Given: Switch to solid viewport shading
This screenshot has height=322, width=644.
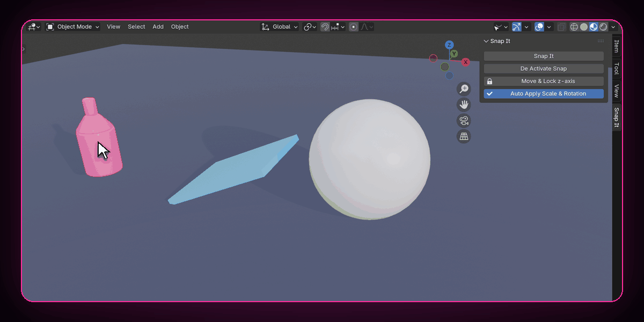Looking at the screenshot, I should point(584,27).
